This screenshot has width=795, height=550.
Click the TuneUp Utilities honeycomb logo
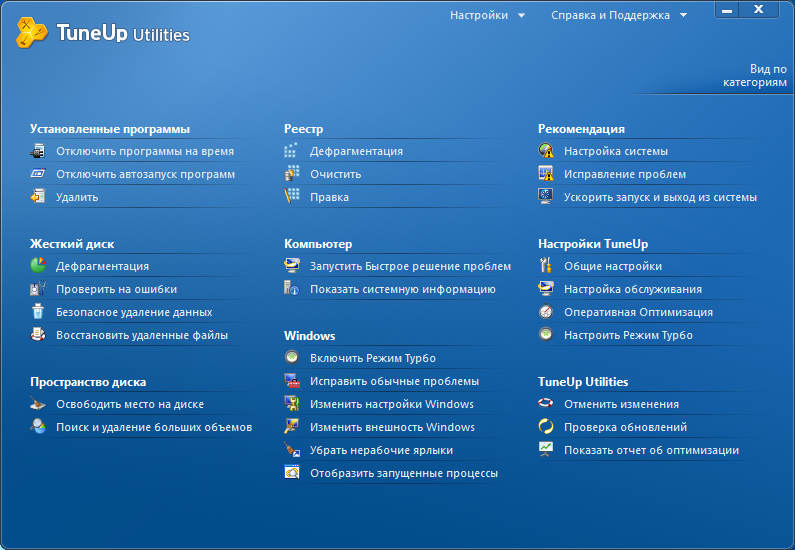coord(31,32)
